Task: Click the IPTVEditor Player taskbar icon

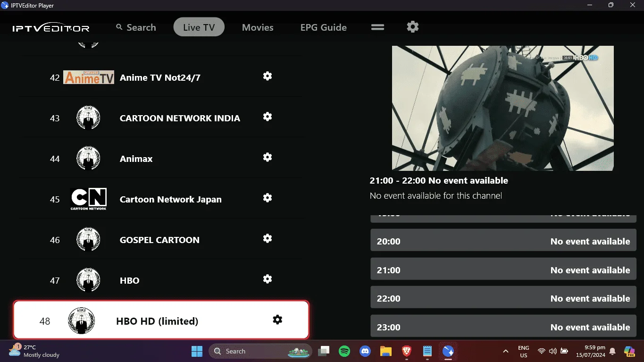Action: click(x=448, y=351)
